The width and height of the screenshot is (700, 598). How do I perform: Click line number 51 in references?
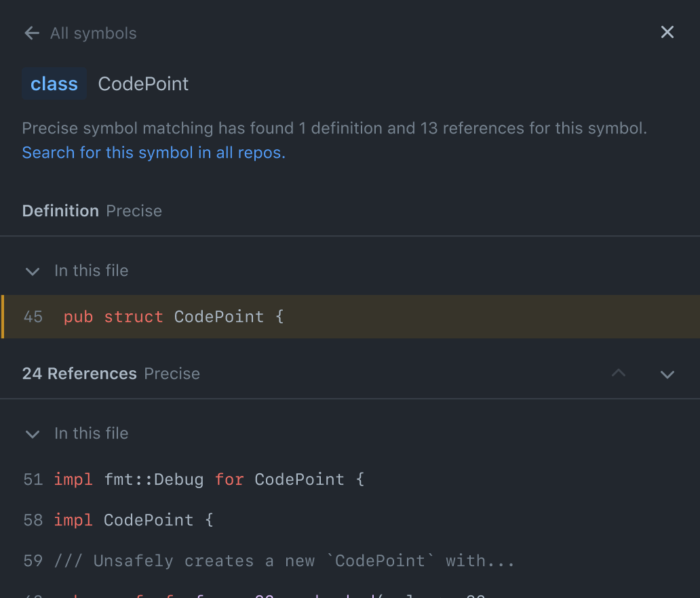[33, 479]
